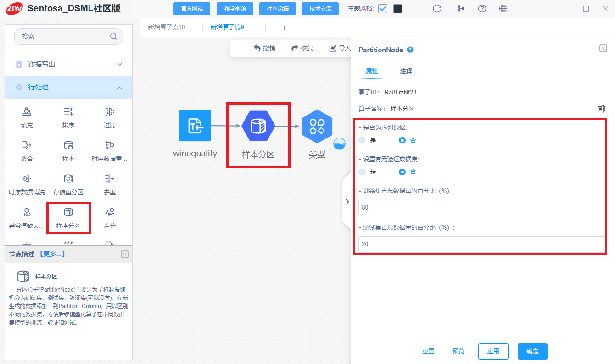Click the rename icon beside 算子名称
This screenshot has width=615, height=364.
[x=601, y=109]
